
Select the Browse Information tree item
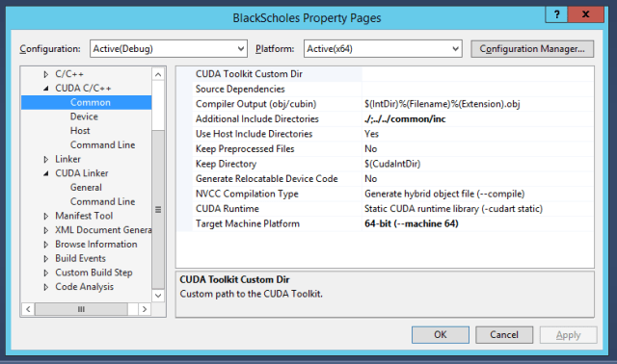pyautogui.click(x=96, y=244)
